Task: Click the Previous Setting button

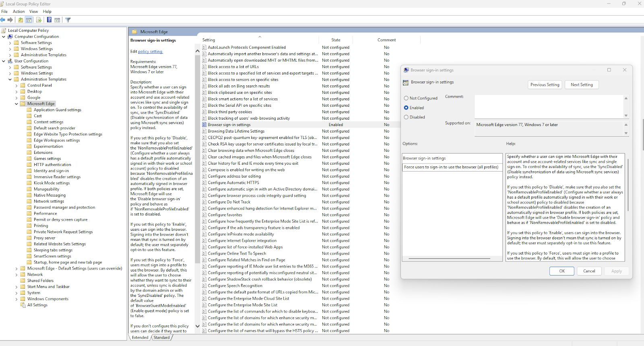Action: tap(545, 85)
